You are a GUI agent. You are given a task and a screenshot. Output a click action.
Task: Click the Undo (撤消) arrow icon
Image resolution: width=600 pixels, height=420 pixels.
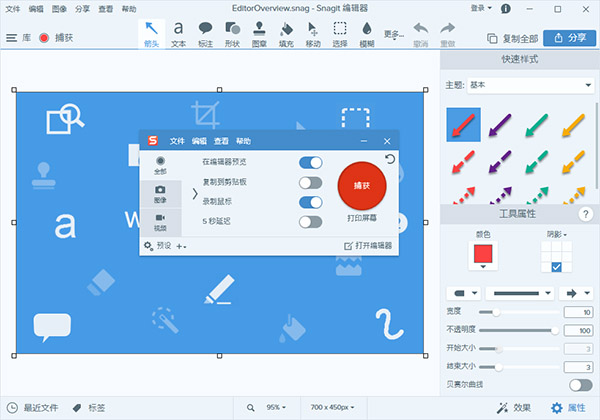pos(421,28)
